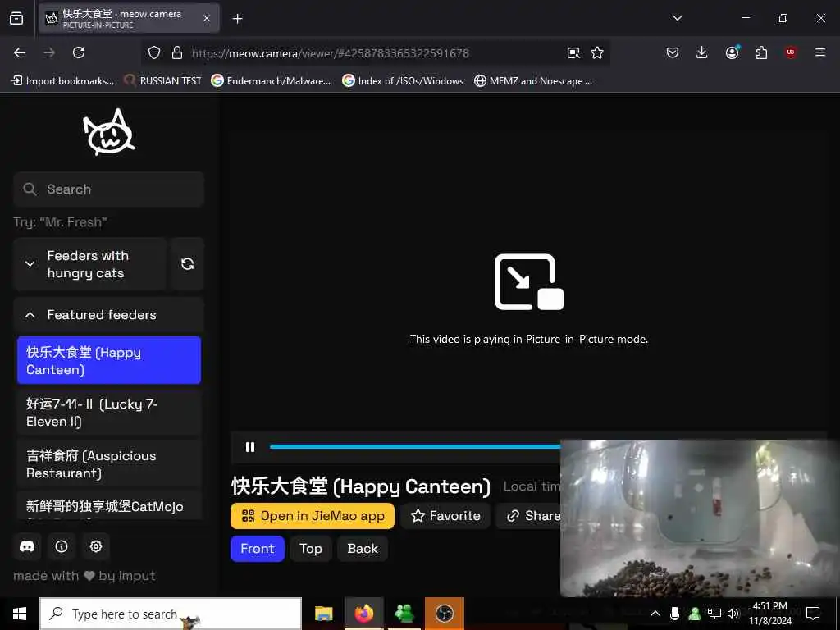The height and width of the screenshot is (630, 840).
Task: Click the video progress bar
Action: (x=415, y=446)
